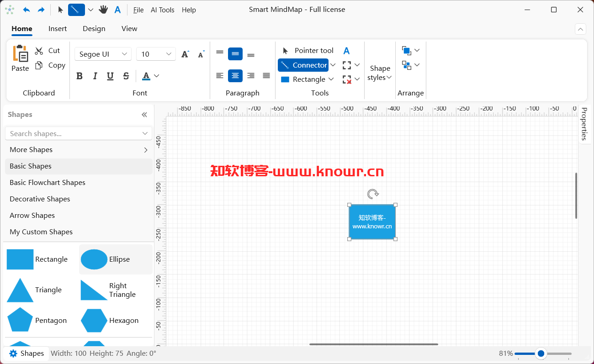Decrease font size with shrink icon

click(x=201, y=54)
